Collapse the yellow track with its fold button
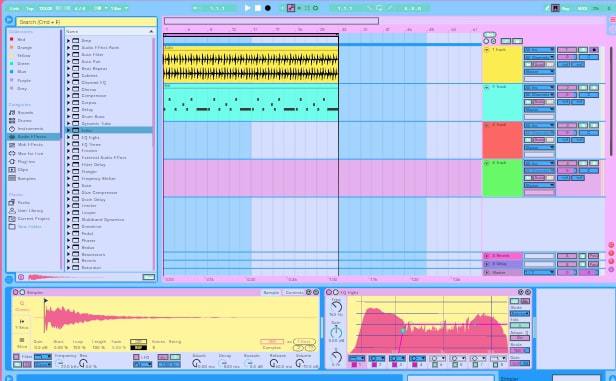The width and height of the screenshot is (616, 381). click(487, 50)
